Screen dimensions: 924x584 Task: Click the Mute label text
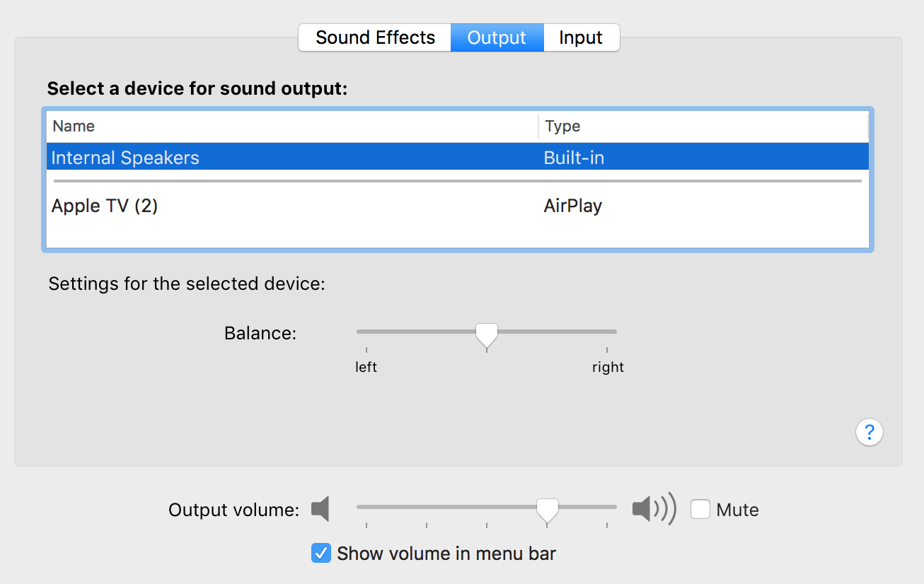point(737,510)
